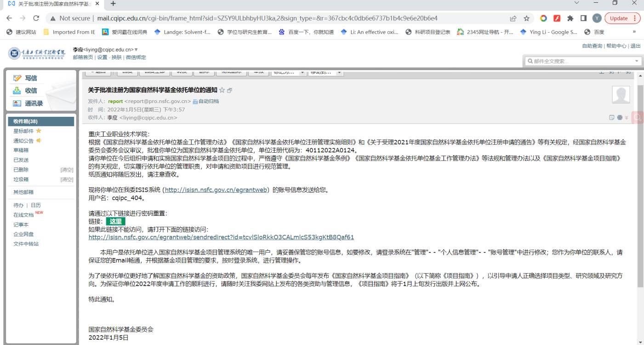Open the tab search chevron
This screenshot has width=644, height=345.
[x=577, y=3]
